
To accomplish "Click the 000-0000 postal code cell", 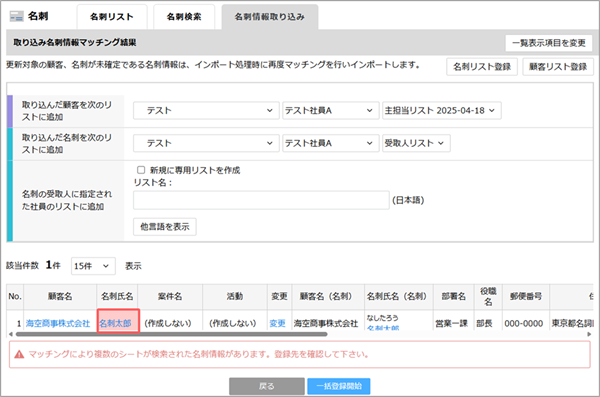I will pyautogui.click(x=523, y=323).
